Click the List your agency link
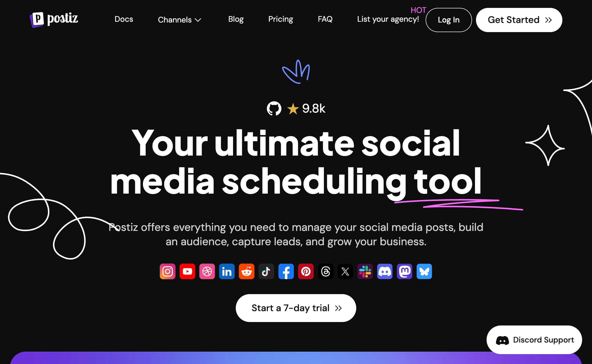Image resolution: width=592 pixels, height=364 pixels. pos(388,20)
